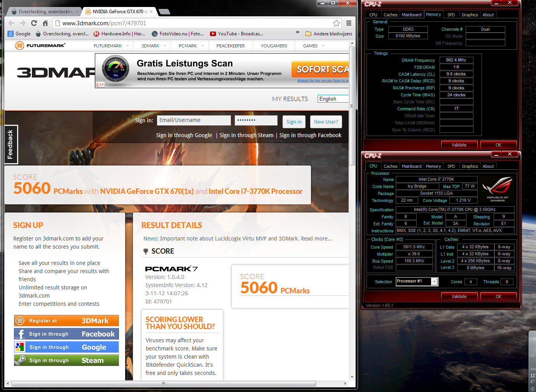Open the LucidLogix Virtu MVP news link
The height and width of the screenshot is (392, 536).
pyautogui.click(x=238, y=239)
